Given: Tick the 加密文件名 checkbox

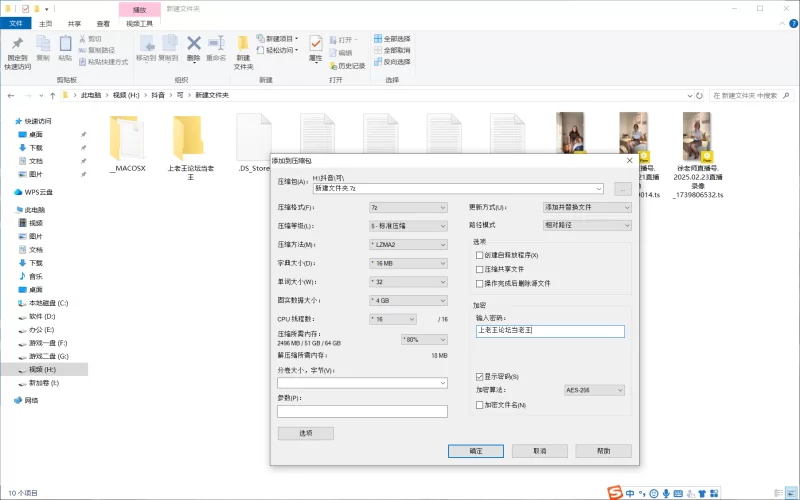Looking at the screenshot, I should click(480, 405).
